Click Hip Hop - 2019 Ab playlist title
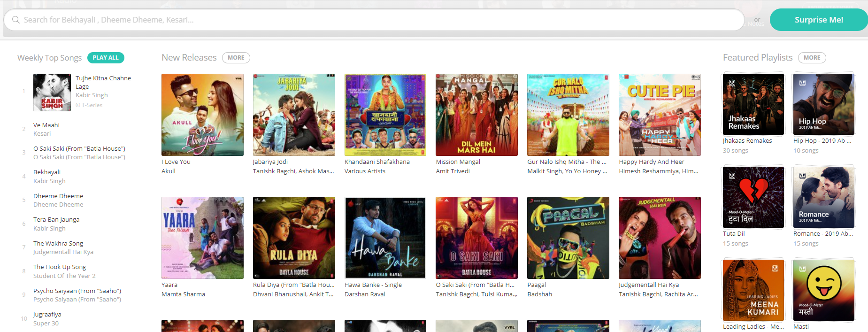The width and height of the screenshot is (868, 332). (x=822, y=140)
